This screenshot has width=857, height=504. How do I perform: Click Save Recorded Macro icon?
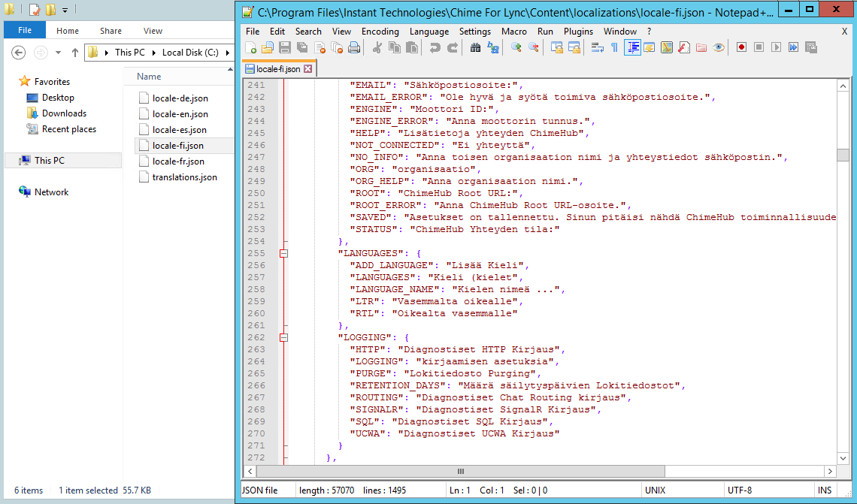point(811,48)
